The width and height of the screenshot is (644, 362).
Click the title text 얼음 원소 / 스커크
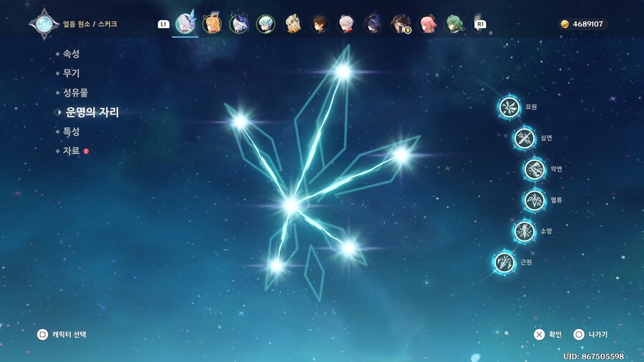tap(90, 24)
